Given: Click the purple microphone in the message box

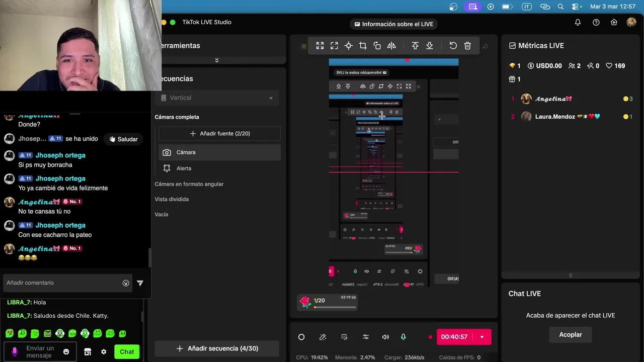Looking at the screenshot, I should (x=14, y=351).
